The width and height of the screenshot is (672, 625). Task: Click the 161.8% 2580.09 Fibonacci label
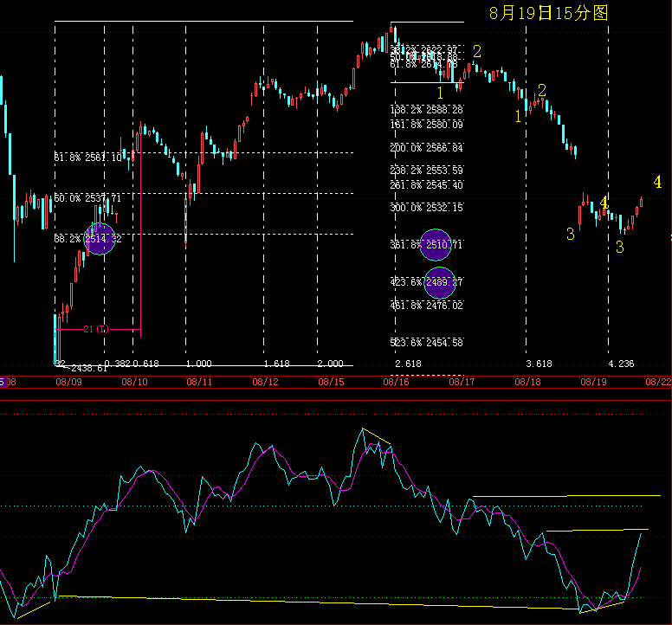point(427,125)
